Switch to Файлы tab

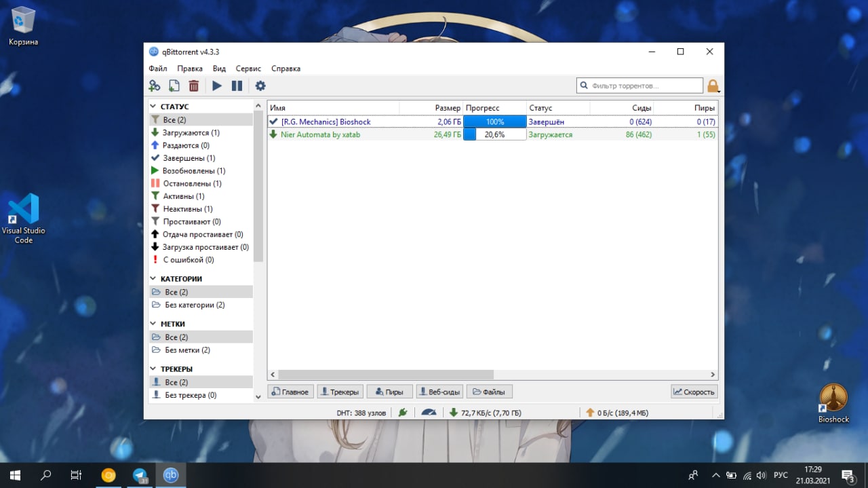coord(489,392)
